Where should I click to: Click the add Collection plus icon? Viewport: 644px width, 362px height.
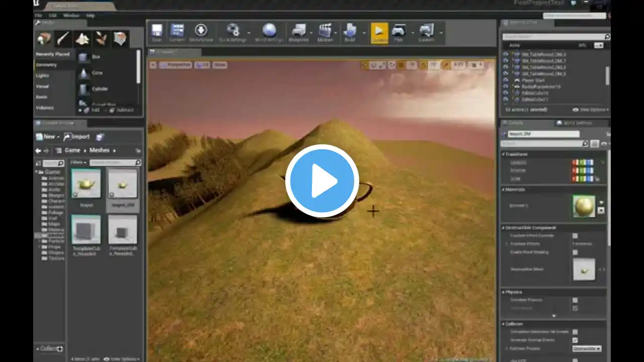click(60, 348)
